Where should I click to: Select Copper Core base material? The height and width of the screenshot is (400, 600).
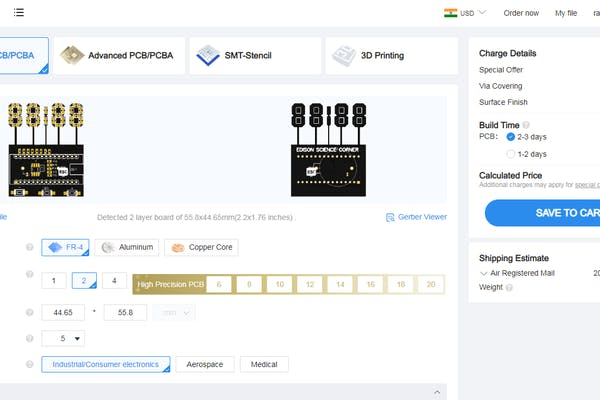pos(201,247)
